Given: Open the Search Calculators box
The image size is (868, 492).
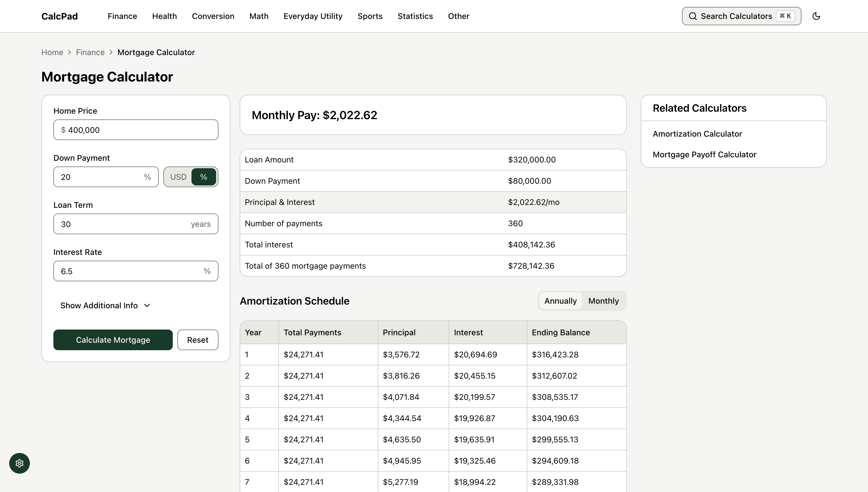Looking at the screenshot, I should point(741,16).
